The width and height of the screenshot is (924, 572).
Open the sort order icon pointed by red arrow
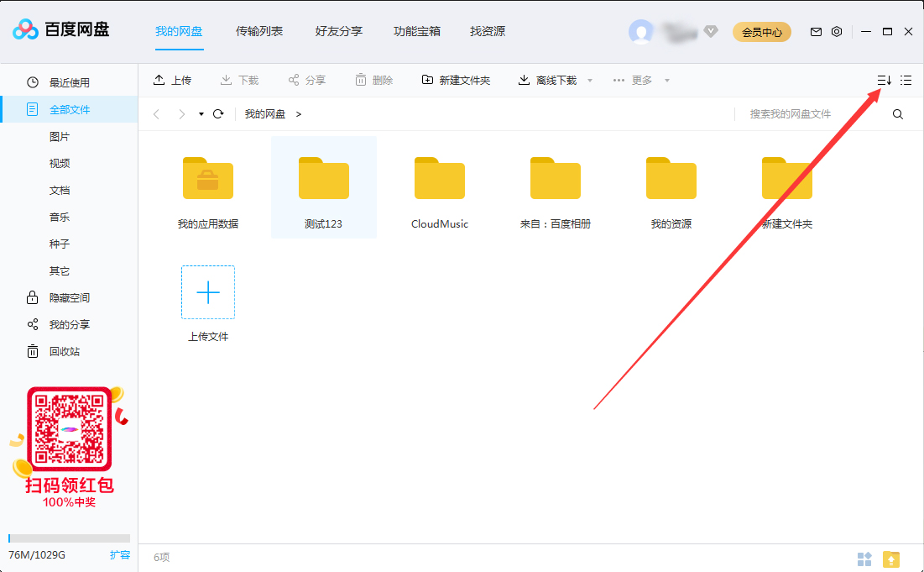(882, 80)
